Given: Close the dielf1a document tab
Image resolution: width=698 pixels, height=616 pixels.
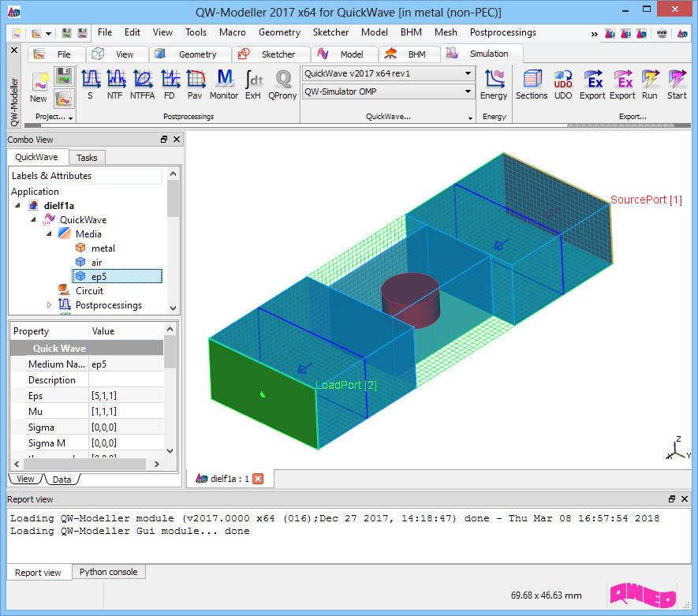Looking at the screenshot, I should pyautogui.click(x=257, y=478).
